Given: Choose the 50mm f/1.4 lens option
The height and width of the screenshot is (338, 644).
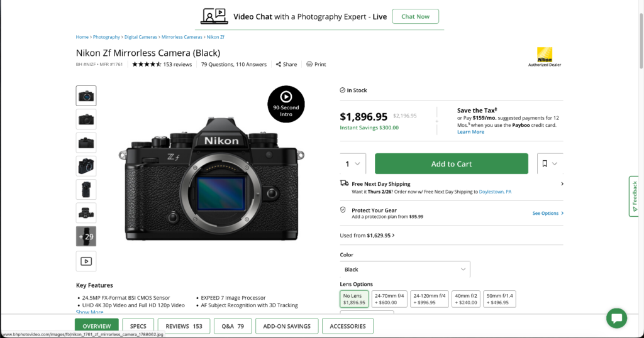Looking at the screenshot, I should 499,298.
